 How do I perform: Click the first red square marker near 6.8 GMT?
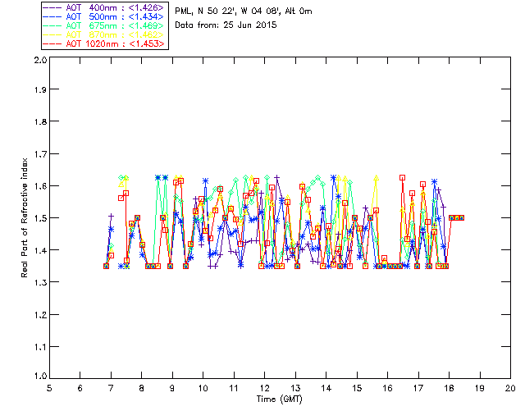(x=106, y=266)
